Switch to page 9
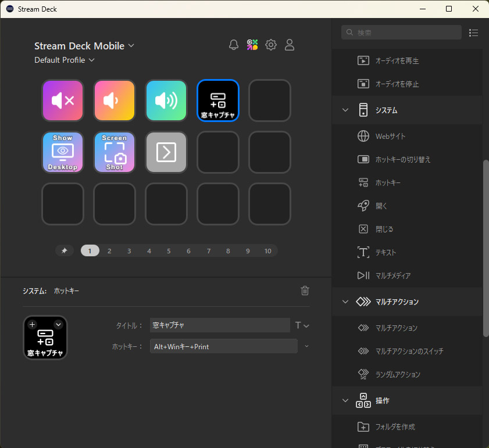The image size is (489, 448). 248,250
